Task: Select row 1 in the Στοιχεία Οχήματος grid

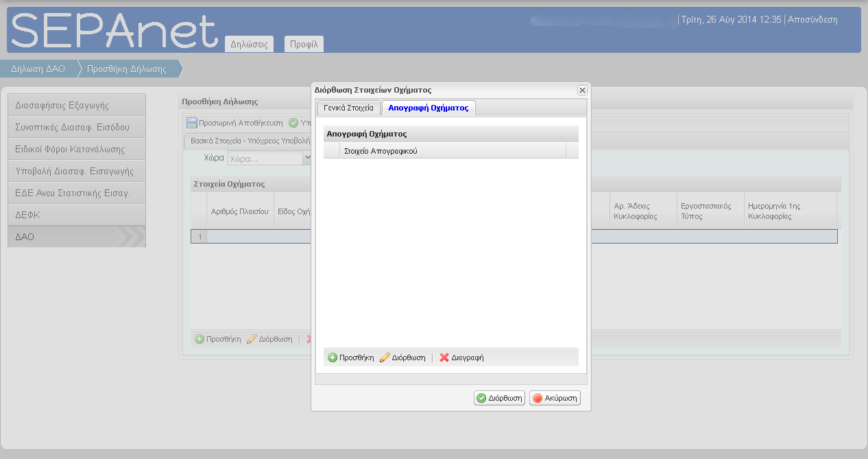Action: click(514, 237)
